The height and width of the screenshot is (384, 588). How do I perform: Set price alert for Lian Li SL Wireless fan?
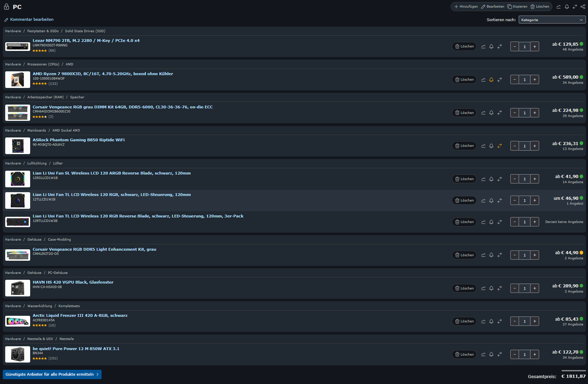pos(491,179)
